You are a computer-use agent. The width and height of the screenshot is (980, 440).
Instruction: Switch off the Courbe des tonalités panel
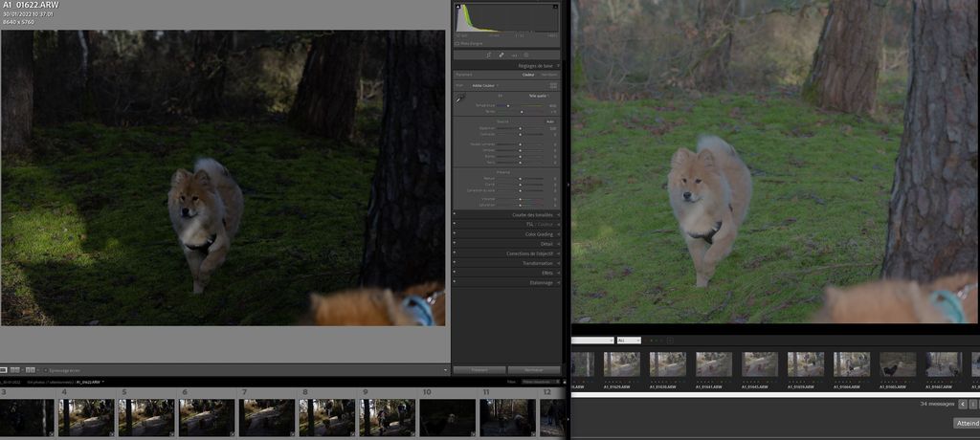pos(455,214)
